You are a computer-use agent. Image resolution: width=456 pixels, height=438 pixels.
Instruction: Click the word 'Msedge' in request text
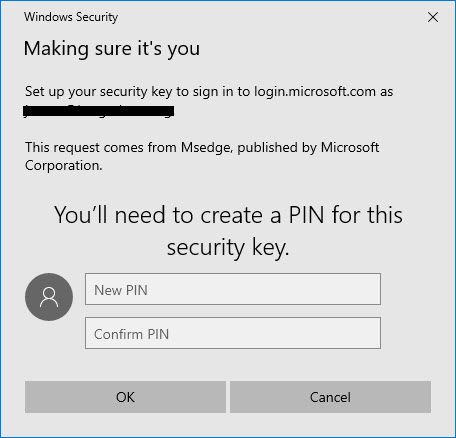pos(206,147)
